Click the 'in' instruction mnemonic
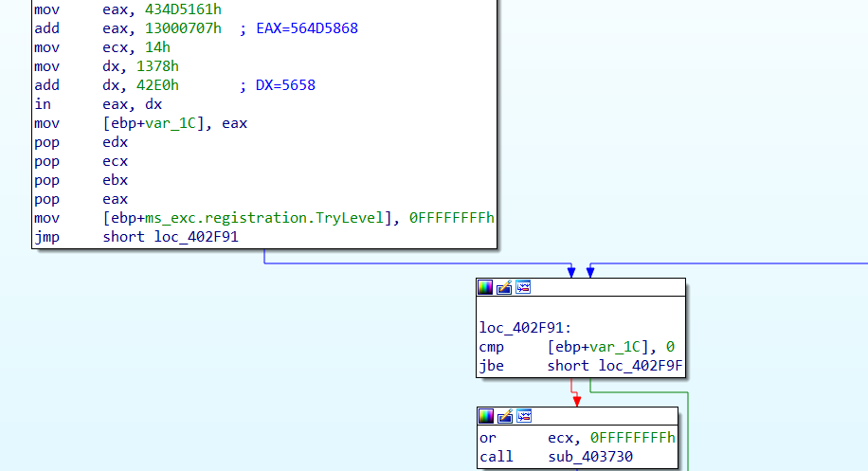 click(x=43, y=104)
